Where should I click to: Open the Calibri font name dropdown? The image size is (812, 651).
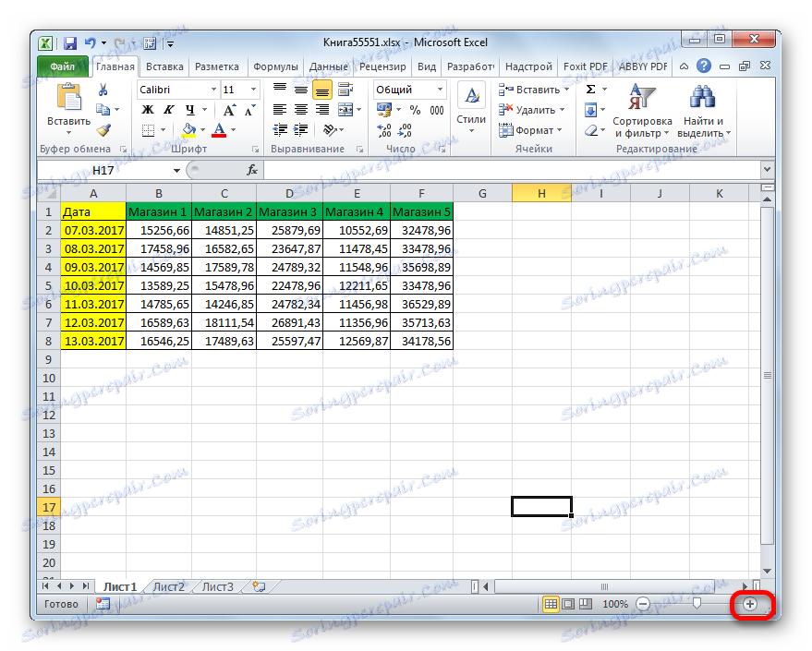coord(213,90)
